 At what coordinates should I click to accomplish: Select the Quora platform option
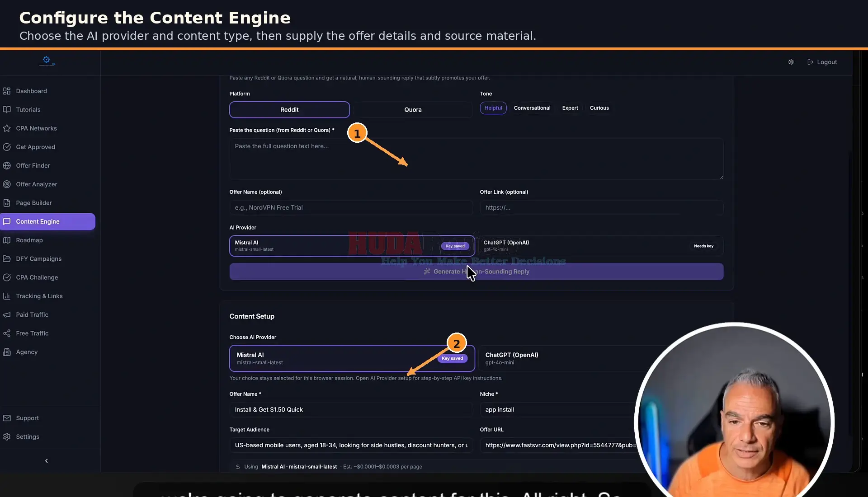413,110
